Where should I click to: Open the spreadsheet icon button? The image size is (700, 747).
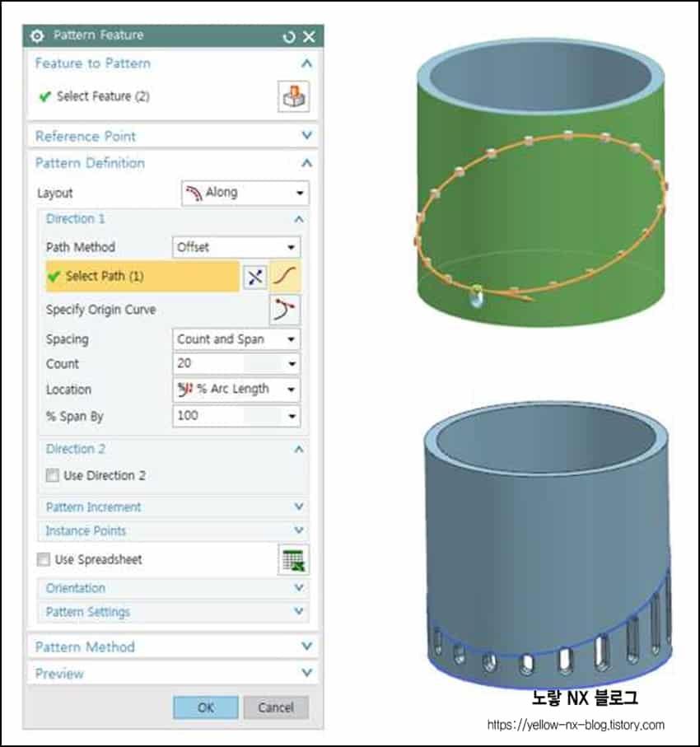coord(293,560)
